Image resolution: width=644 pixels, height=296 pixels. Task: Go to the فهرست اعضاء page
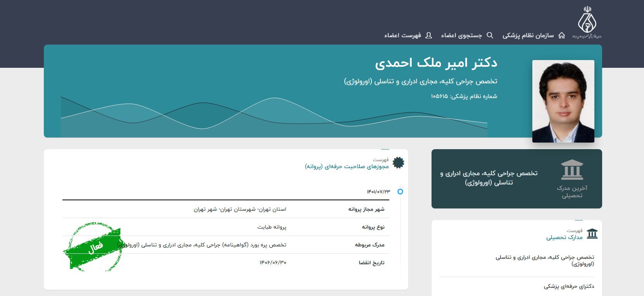(402, 35)
